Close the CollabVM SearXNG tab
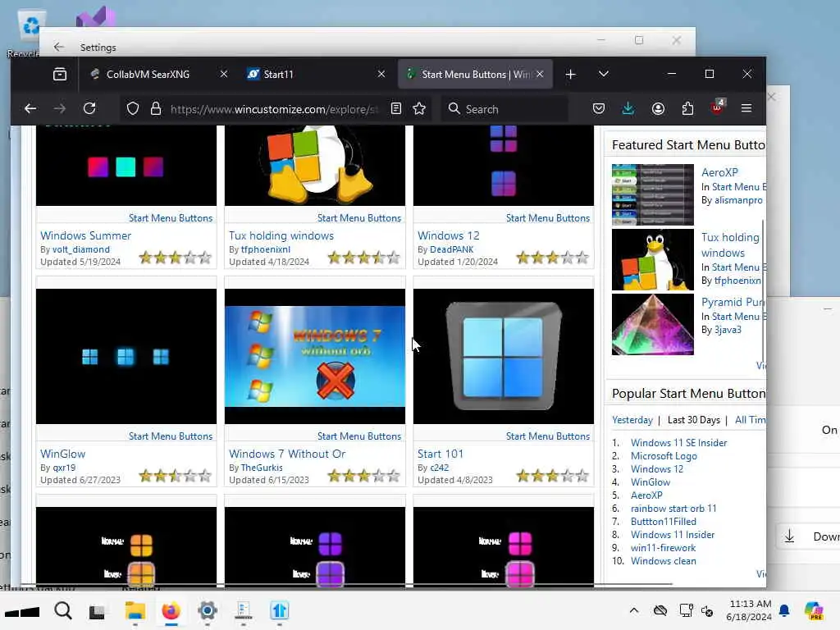The width and height of the screenshot is (840, 630). click(x=224, y=74)
